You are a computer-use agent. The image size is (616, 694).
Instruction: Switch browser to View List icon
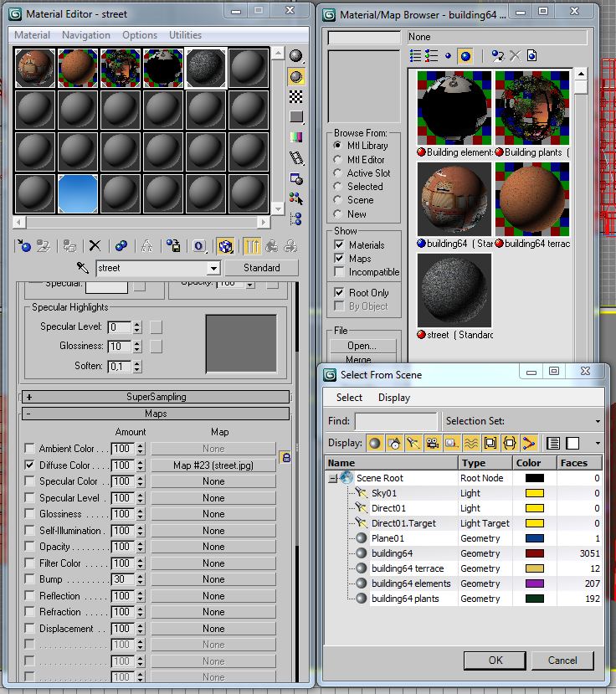(415, 56)
